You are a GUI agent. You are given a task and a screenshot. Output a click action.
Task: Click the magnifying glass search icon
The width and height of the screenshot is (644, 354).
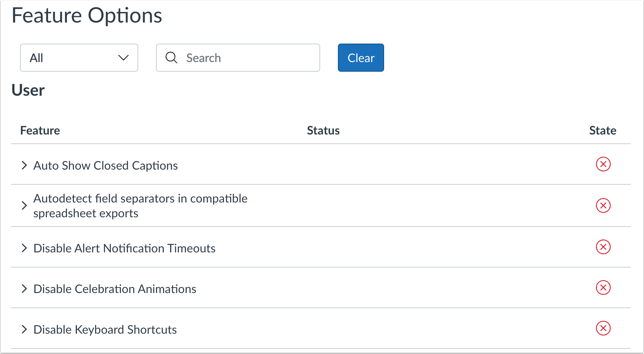coord(171,58)
